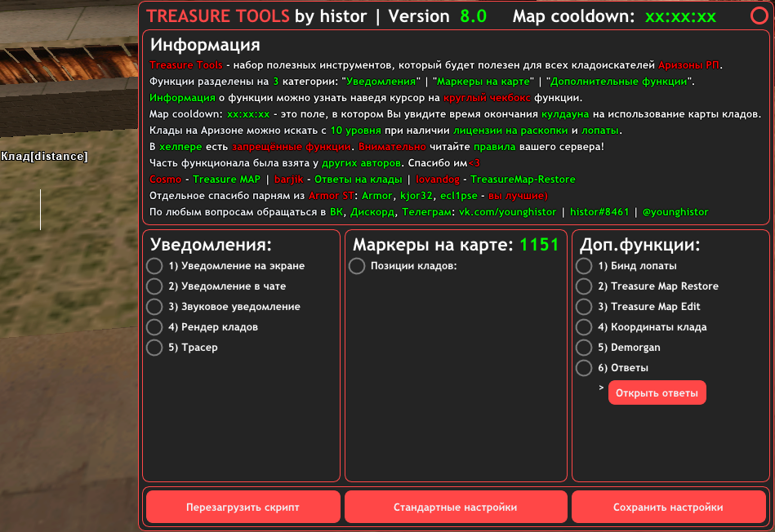Toggle the "Трасер" checkbox
The height and width of the screenshot is (532, 775).
pyautogui.click(x=154, y=348)
